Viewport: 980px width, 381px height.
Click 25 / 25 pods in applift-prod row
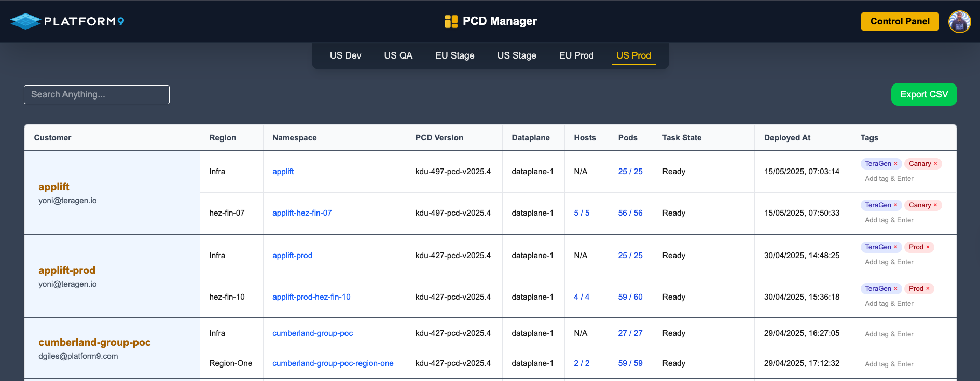click(630, 256)
